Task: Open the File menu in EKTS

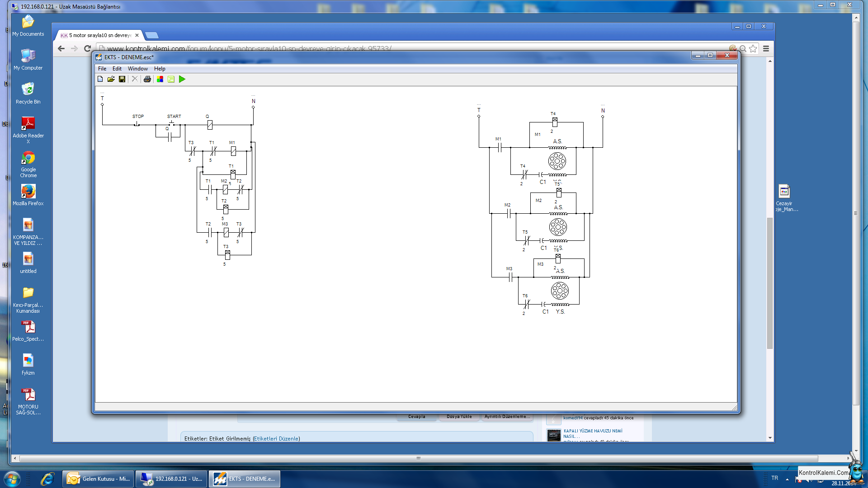Action: tap(102, 69)
